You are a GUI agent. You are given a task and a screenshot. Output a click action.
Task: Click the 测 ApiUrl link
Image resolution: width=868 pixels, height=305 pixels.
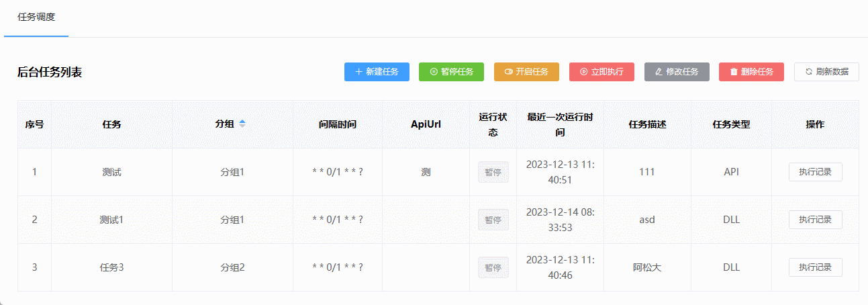point(426,172)
